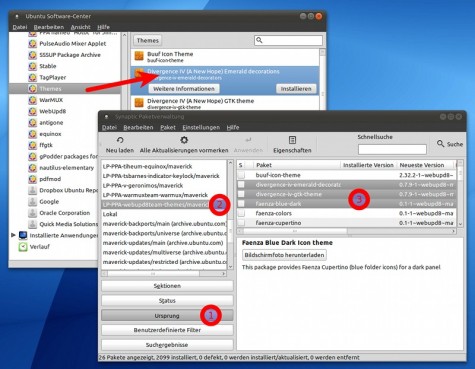The image size is (475, 369).
Task: Select Lokal in the origin list
Action: pyautogui.click(x=164, y=214)
